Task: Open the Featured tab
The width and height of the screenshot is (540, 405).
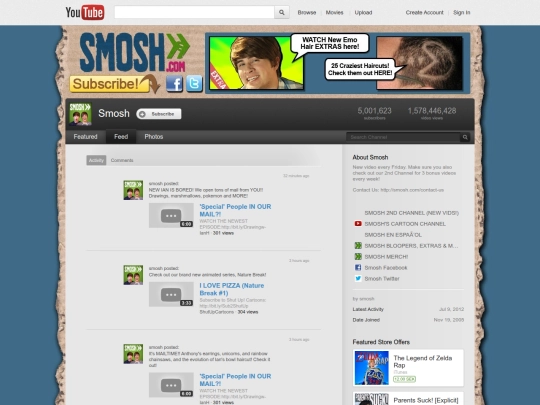Action: click(x=85, y=137)
